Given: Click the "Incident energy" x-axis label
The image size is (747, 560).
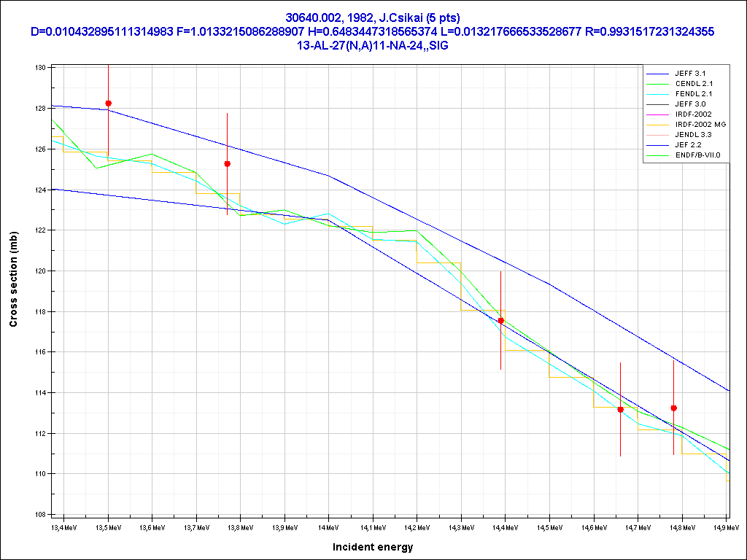Looking at the screenshot, I should (373, 547).
